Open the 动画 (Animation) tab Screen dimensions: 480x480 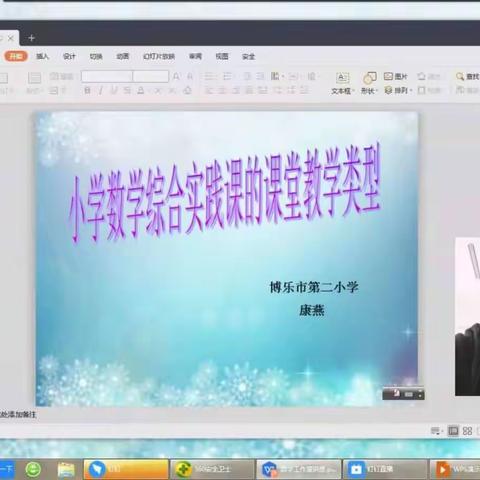(x=122, y=56)
